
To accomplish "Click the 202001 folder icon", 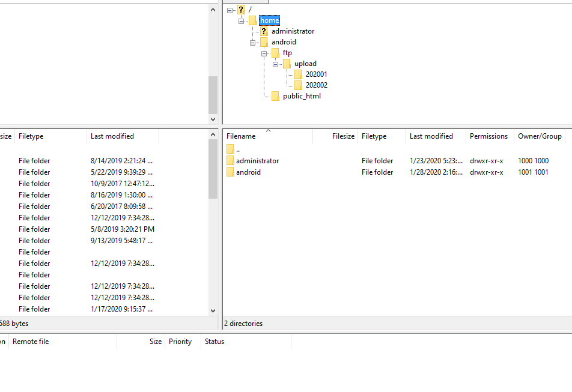I will (298, 74).
